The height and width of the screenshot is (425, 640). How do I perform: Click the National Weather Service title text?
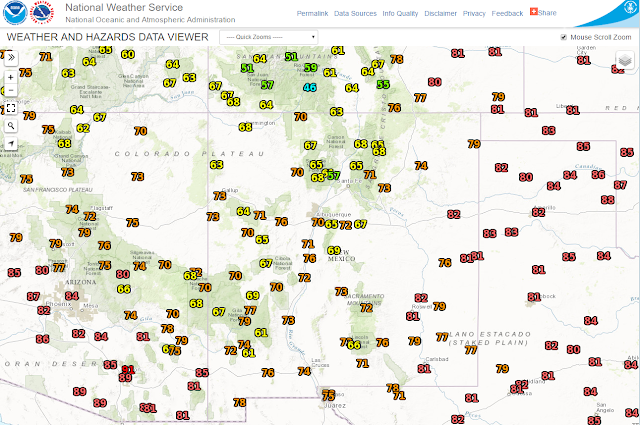124,7
